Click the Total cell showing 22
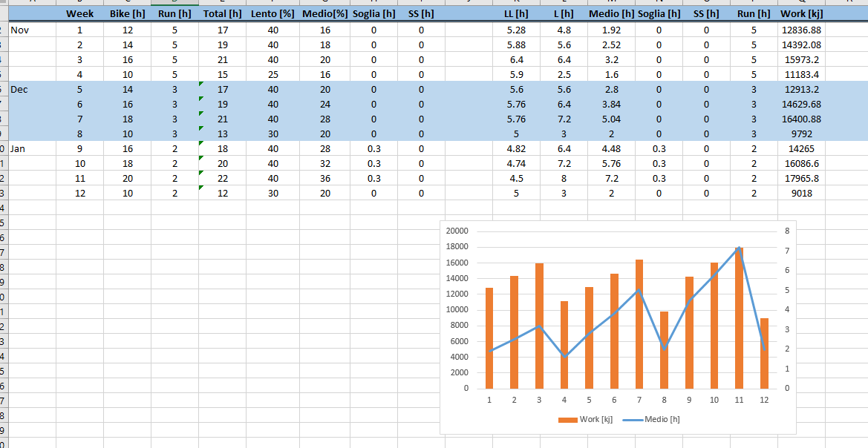Screen dimensions: 868x448 pyautogui.click(x=222, y=178)
